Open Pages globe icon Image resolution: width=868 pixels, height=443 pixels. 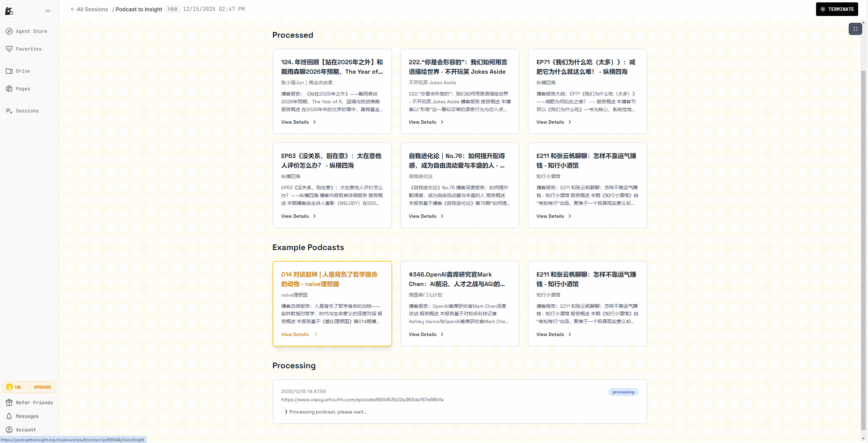coord(9,89)
